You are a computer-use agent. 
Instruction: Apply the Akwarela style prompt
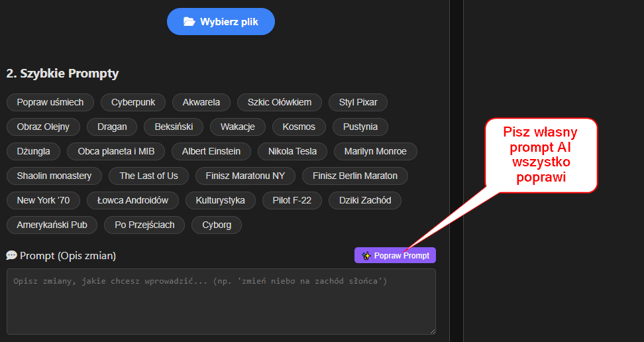201,102
